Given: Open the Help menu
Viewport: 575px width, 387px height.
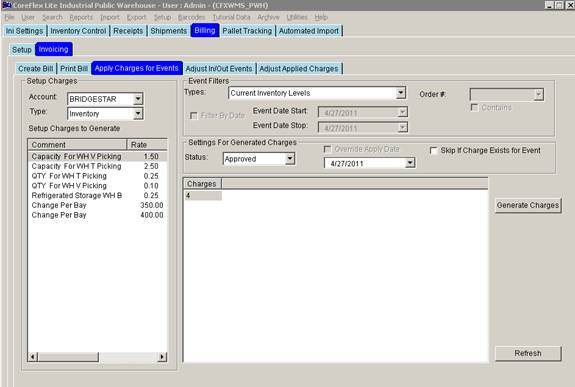Looking at the screenshot, I should click(321, 17).
